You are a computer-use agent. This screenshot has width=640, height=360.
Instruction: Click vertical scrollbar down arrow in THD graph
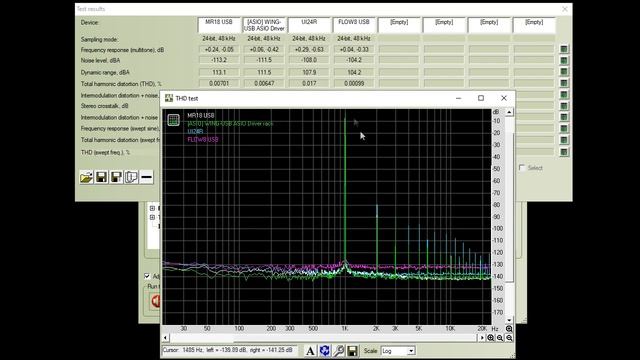pyautogui.click(x=509, y=321)
